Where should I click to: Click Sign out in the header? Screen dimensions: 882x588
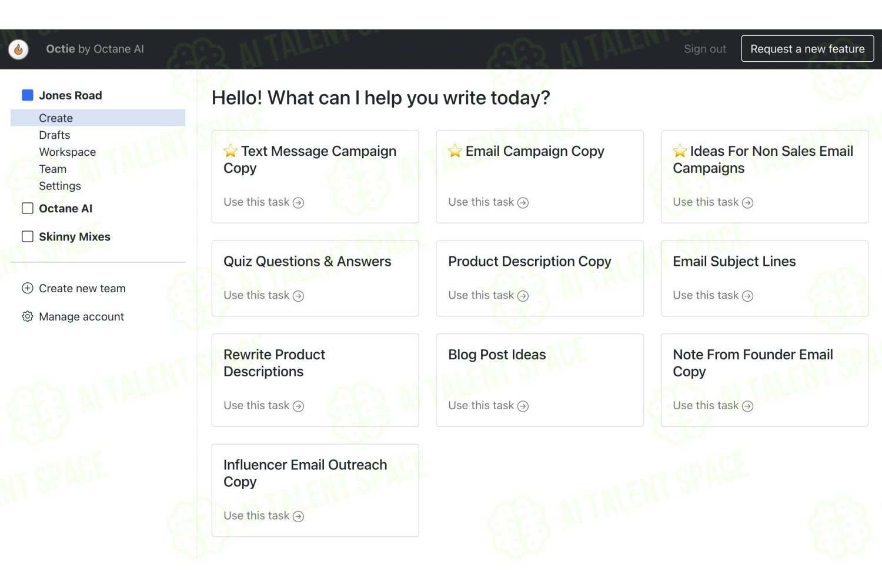click(705, 49)
